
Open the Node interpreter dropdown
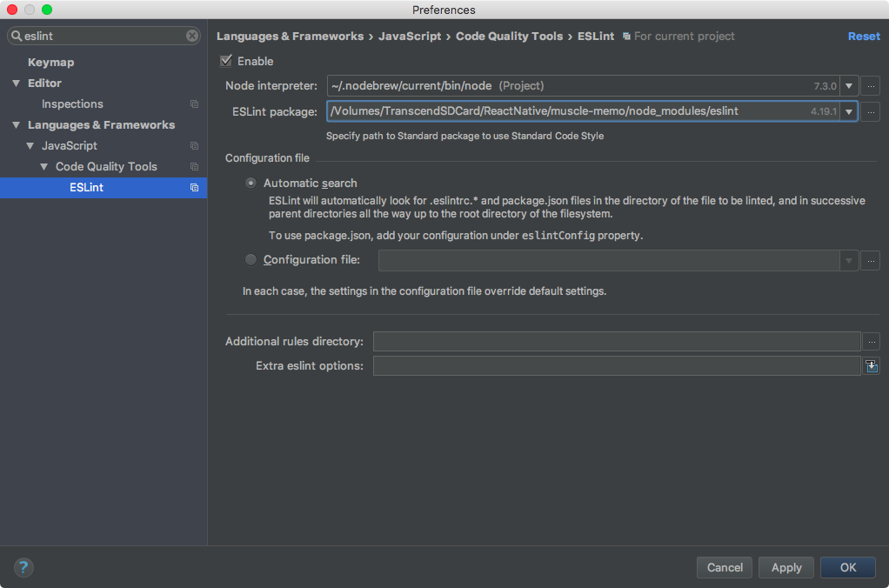coord(849,86)
